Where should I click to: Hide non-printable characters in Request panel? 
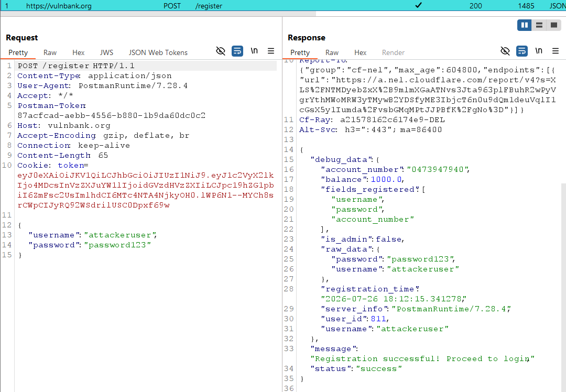(x=221, y=51)
